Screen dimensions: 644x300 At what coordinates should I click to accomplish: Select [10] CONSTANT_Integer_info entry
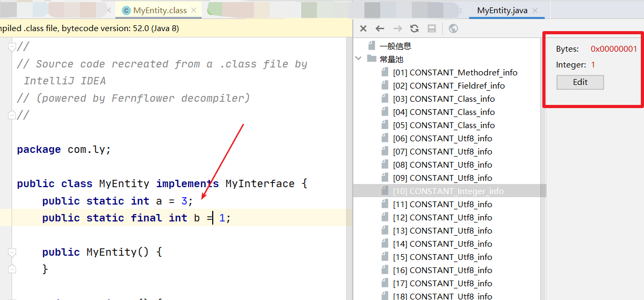pos(448,191)
